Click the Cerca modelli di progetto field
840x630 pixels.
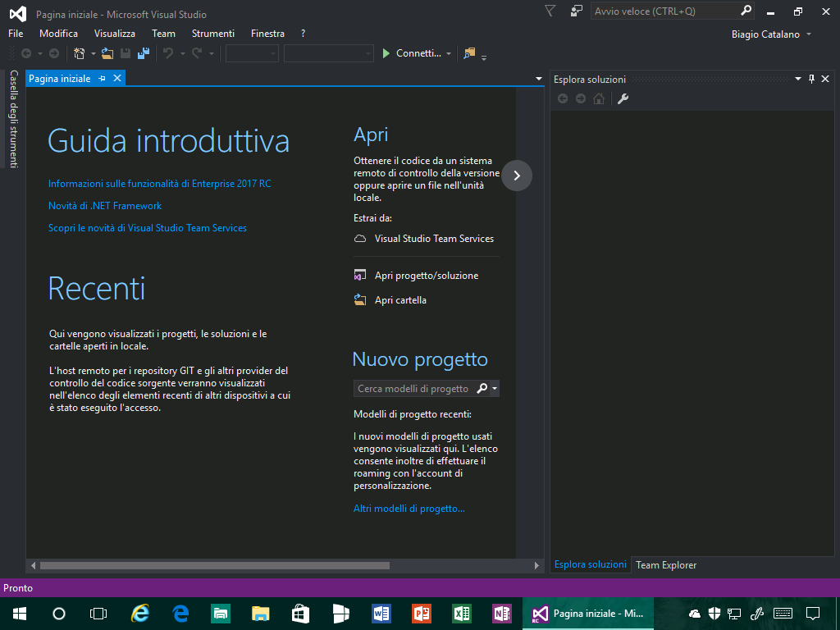pyautogui.click(x=413, y=388)
